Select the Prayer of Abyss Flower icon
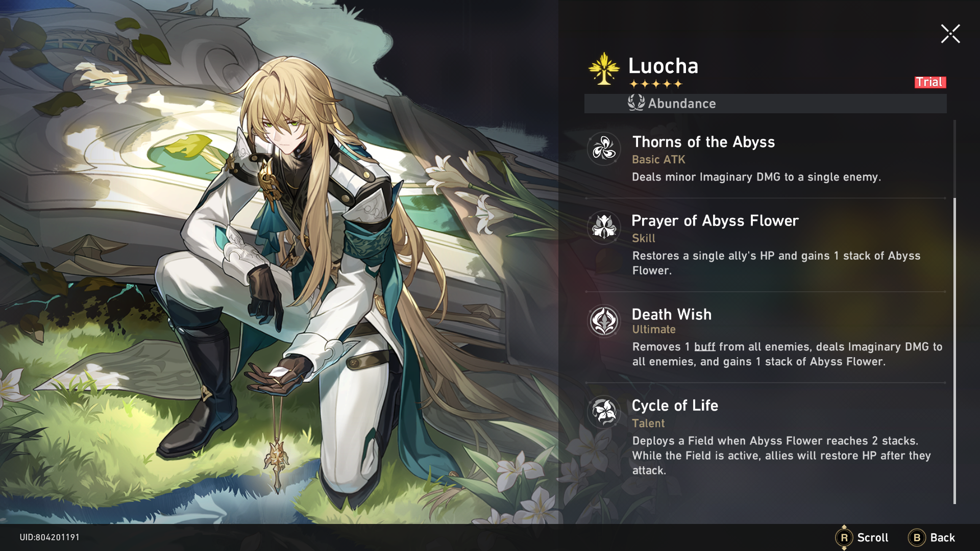Screen dimensions: 980x551 [604, 227]
